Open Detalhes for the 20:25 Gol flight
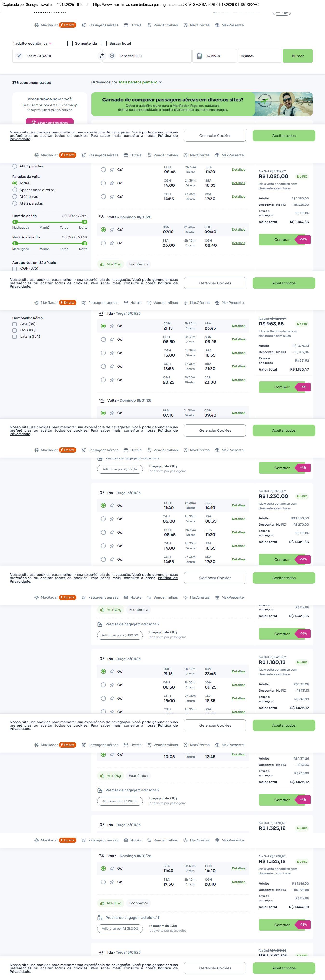 click(x=238, y=380)
